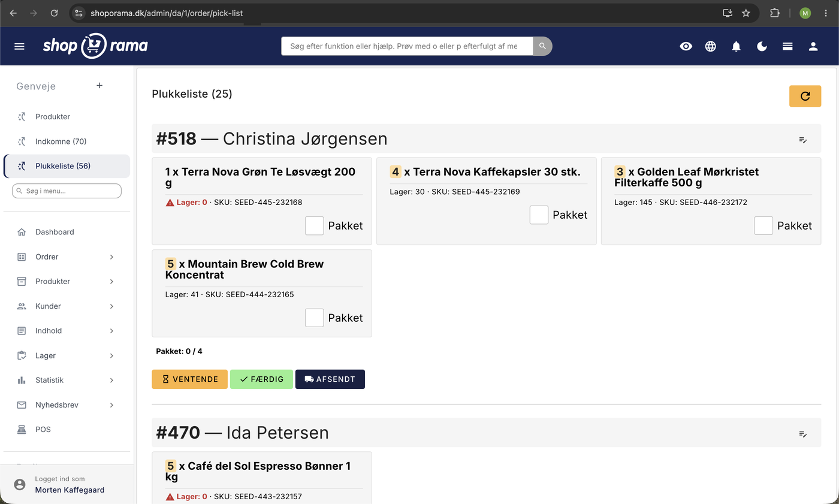Click the site info icon in address bar
The width and height of the screenshot is (839, 504).
[79, 13]
